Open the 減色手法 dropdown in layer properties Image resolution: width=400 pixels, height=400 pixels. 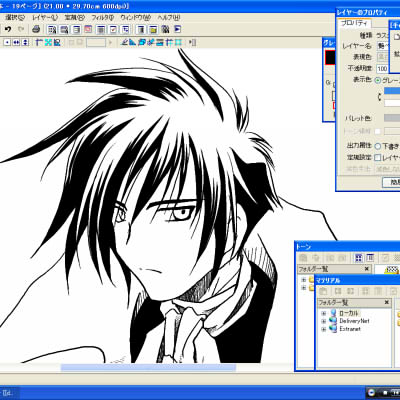388,169
